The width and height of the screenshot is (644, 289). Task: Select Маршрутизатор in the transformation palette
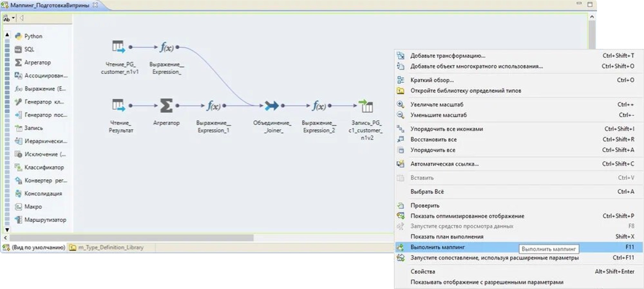pyautogui.click(x=45, y=220)
